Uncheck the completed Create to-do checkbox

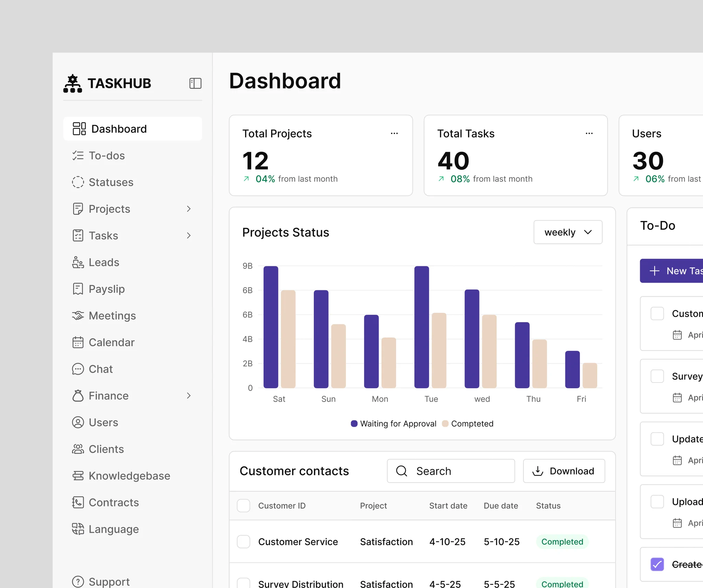click(657, 564)
